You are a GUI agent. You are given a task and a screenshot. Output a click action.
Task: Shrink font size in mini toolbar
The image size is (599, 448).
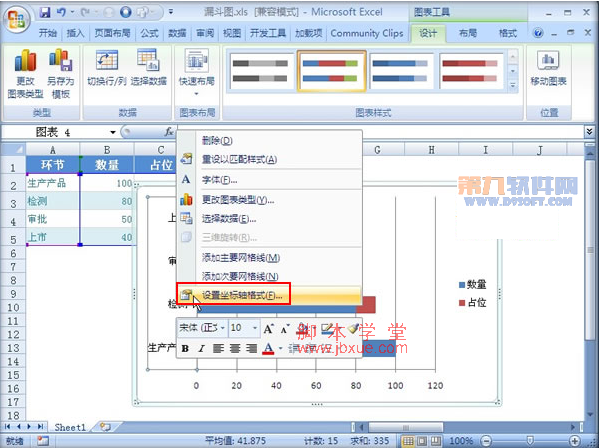tap(285, 329)
